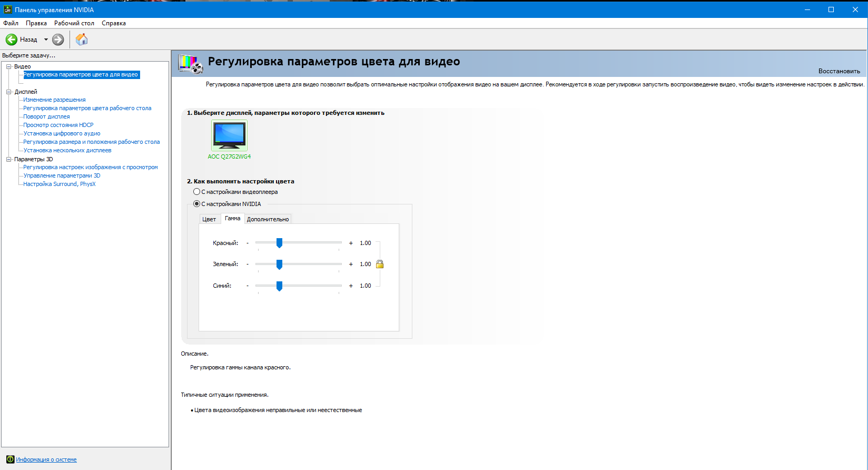Click the video color header icon
The image size is (868, 470).
(x=191, y=64)
